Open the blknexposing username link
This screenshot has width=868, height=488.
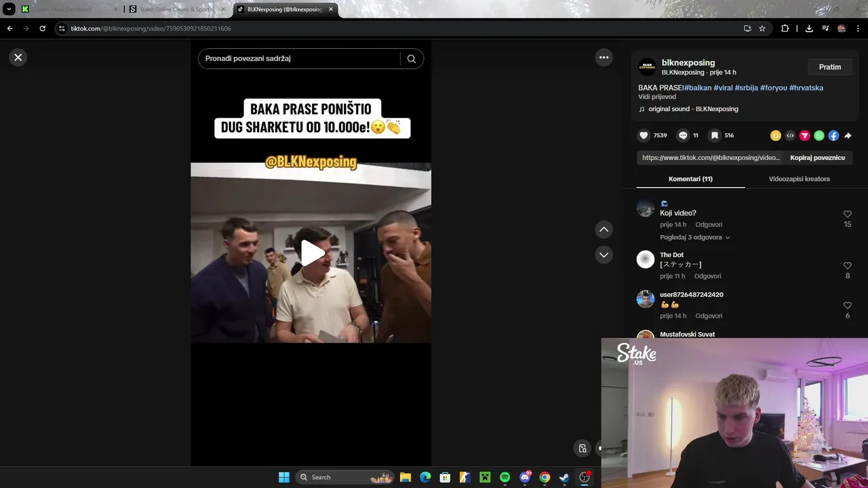688,62
